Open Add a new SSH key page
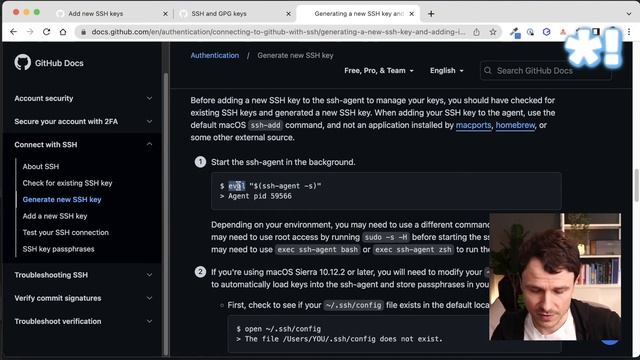Image resolution: width=640 pixels, height=360 pixels. point(55,216)
